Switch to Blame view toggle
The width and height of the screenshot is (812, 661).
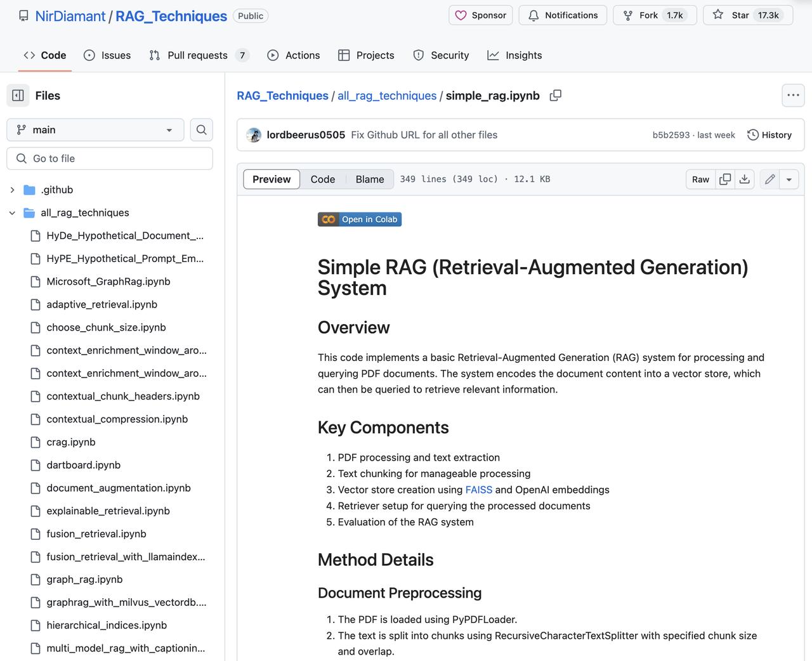pos(370,180)
